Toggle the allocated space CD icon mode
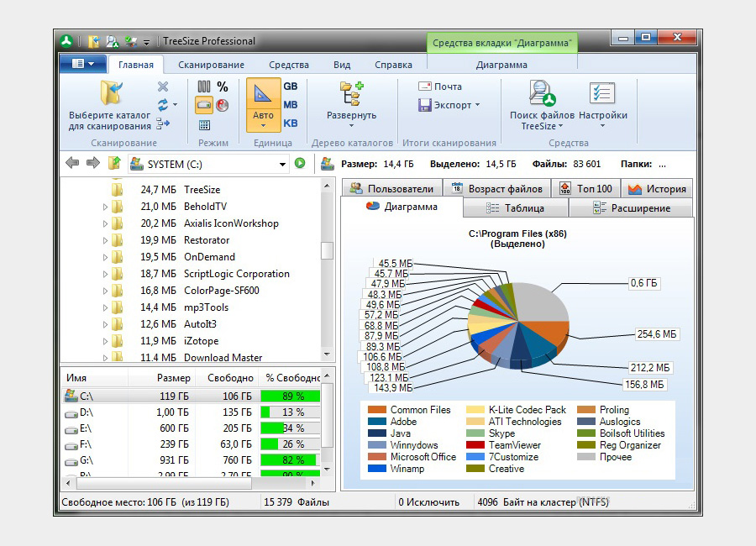The width and height of the screenshot is (756, 546). (223, 105)
